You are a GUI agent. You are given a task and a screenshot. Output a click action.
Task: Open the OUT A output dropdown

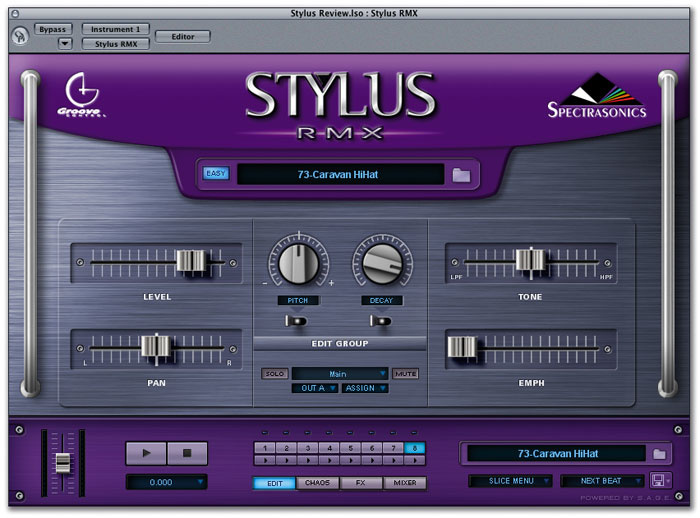point(315,388)
